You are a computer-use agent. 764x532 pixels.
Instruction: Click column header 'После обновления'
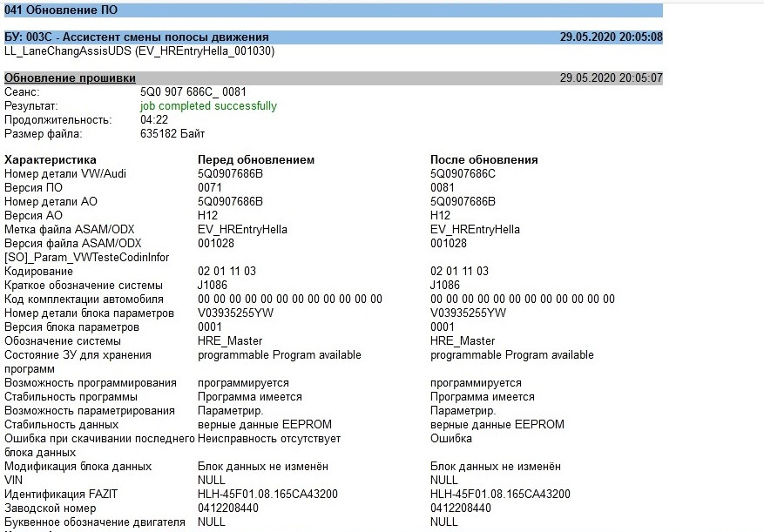tap(483, 160)
